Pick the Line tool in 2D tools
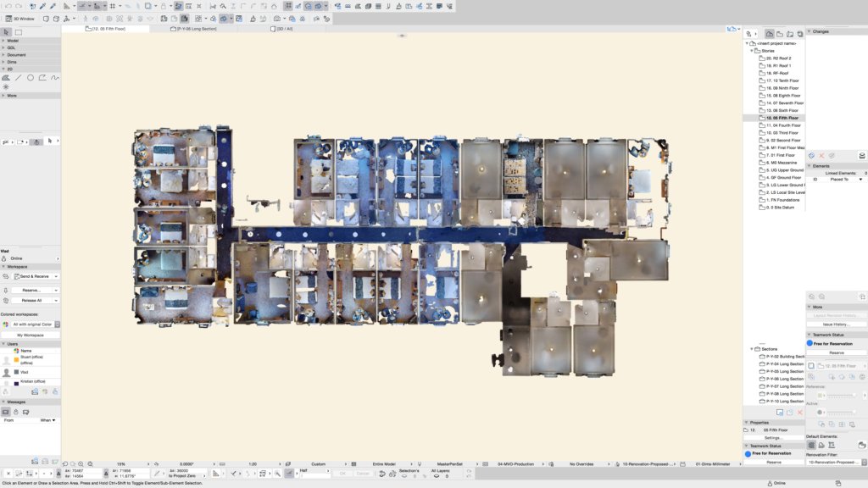This screenshot has width=868, height=488. coord(18,77)
